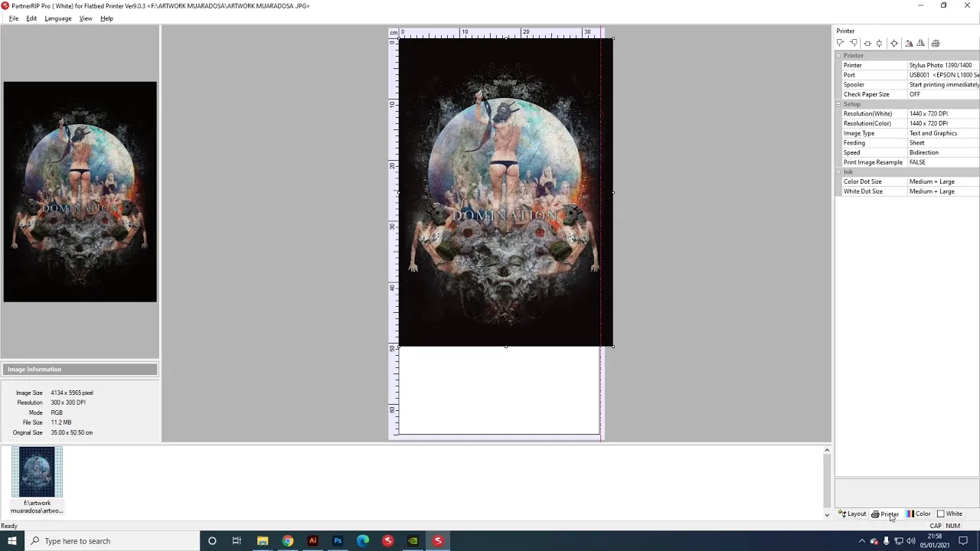Switch to the Layout tab
980x551 pixels.
click(852, 514)
